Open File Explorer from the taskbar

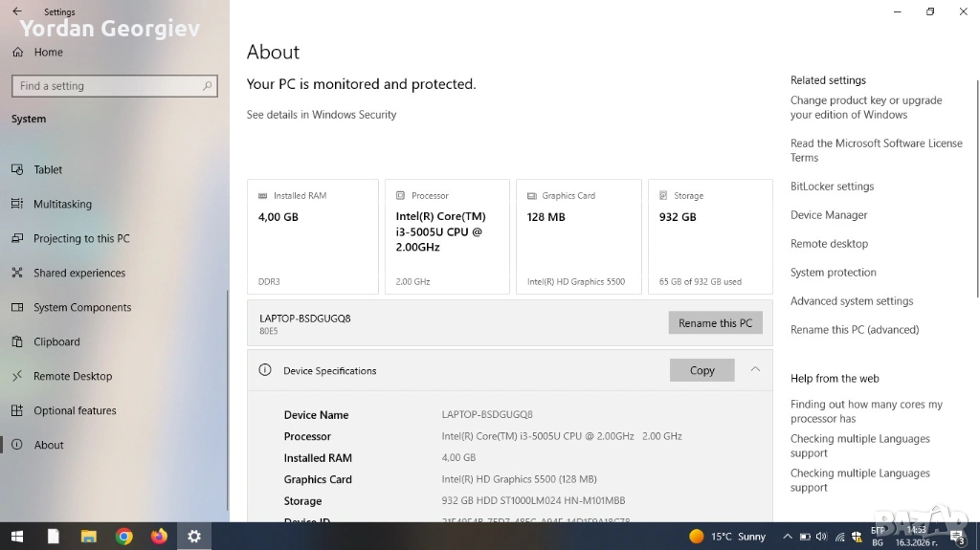coord(88,537)
